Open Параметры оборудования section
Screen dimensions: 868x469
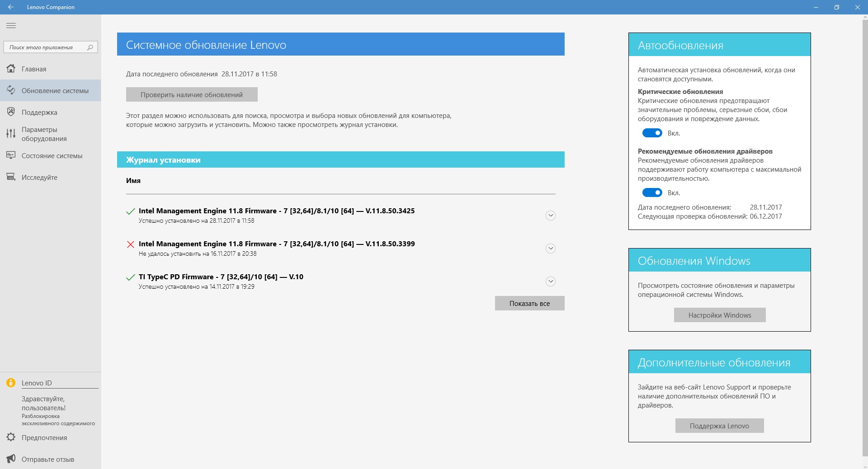point(50,134)
